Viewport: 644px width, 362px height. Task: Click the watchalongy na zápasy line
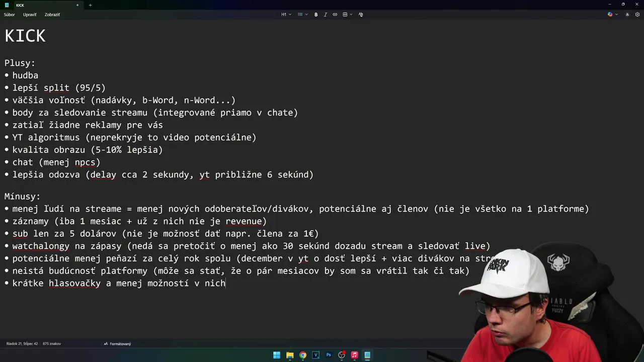(x=251, y=246)
